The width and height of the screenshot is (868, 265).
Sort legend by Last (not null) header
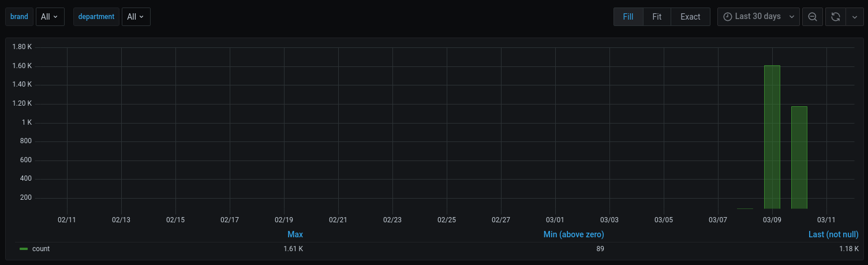(x=833, y=234)
